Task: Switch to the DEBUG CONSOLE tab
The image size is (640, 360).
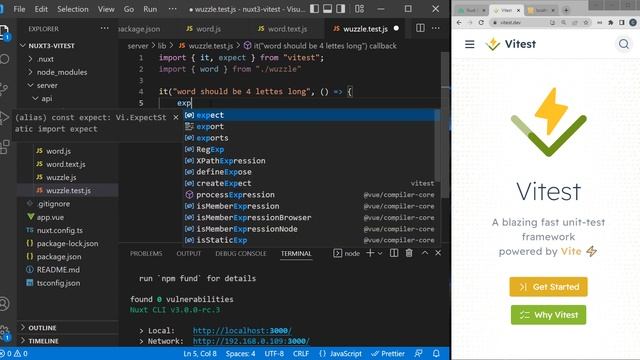Action: click(241, 253)
